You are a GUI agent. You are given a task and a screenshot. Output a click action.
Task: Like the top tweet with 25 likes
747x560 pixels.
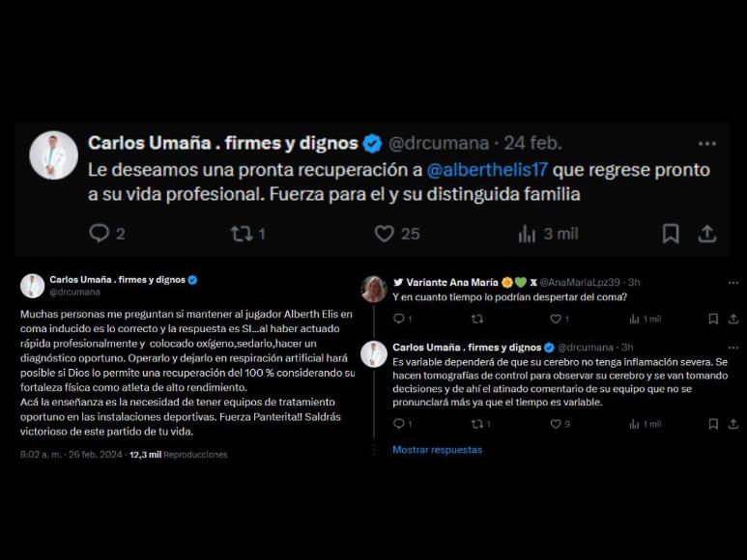[384, 234]
